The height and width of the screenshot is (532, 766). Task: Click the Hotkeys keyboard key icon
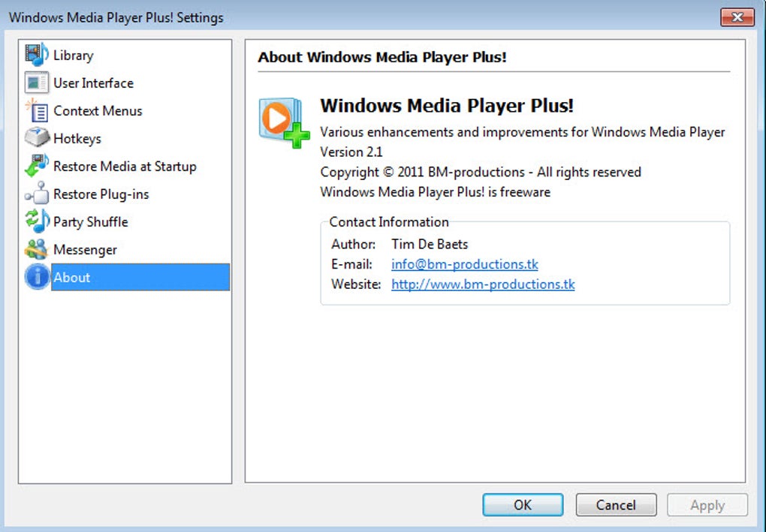(x=37, y=138)
